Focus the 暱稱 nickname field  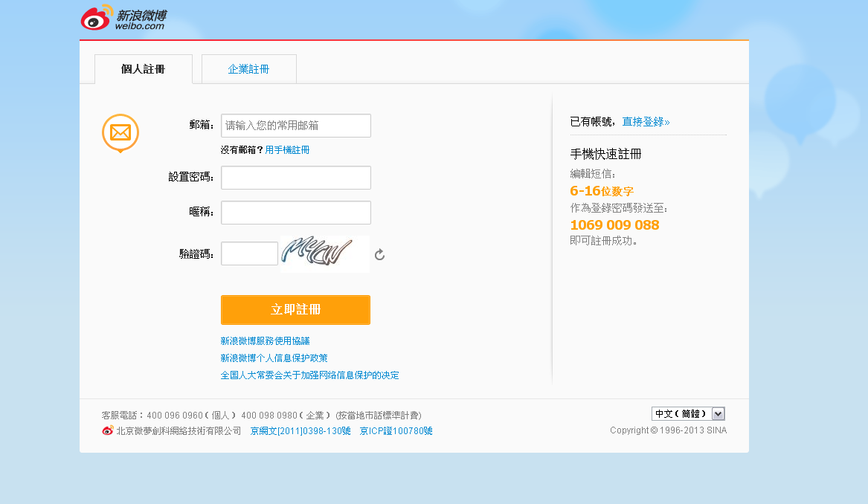(x=296, y=213)
